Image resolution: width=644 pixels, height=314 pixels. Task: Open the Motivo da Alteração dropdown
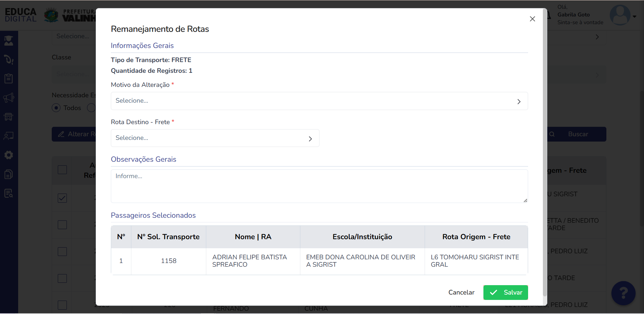pyautogui.click(x=319, y=101)
